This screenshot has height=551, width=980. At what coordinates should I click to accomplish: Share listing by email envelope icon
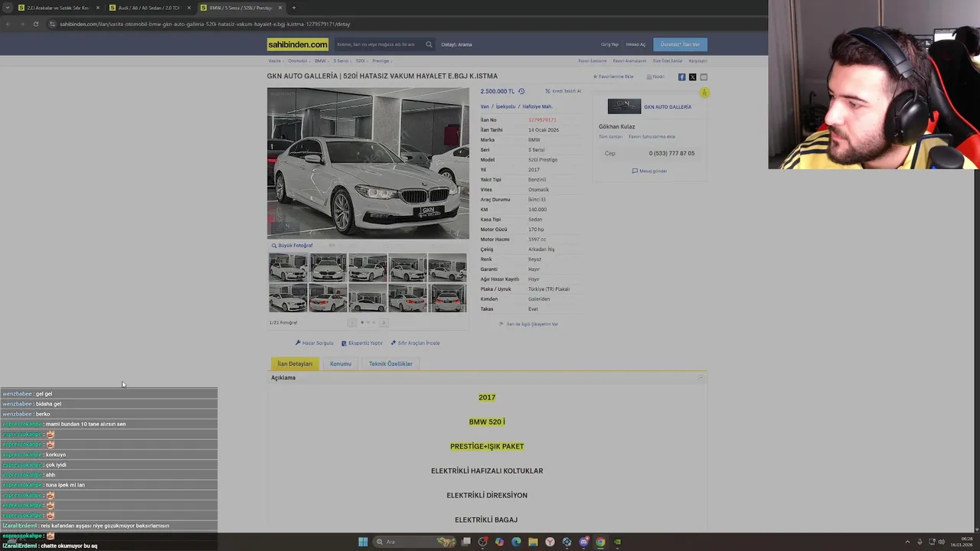click(704, 77)
